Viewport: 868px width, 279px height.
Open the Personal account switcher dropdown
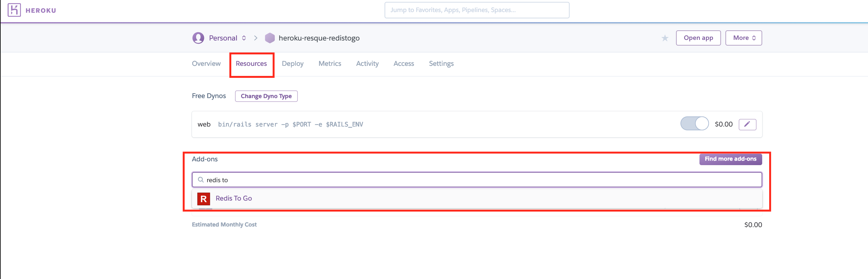227,38
